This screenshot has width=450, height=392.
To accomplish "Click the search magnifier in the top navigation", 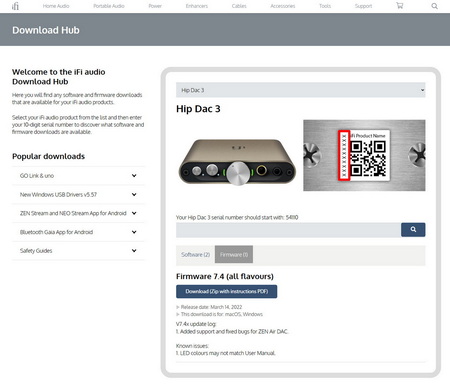I will click(x=434, y=6).
